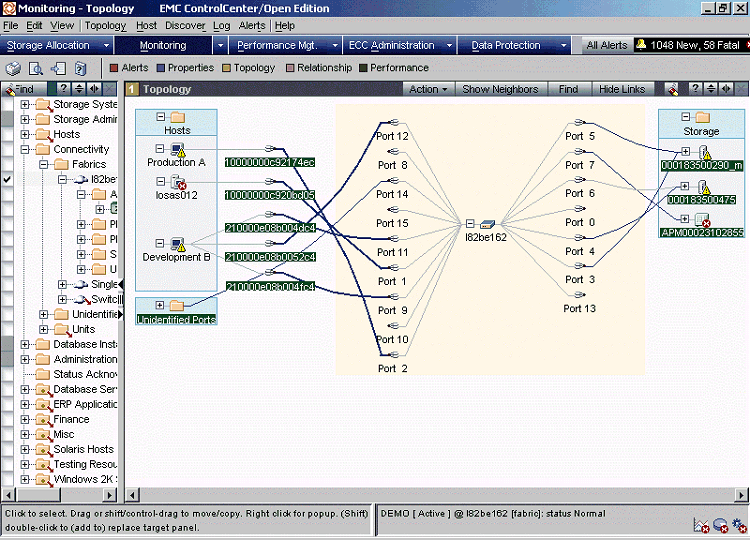Click right arrow of topology horizontal scrollbar
750x540 pixels.
coord(741,495)
